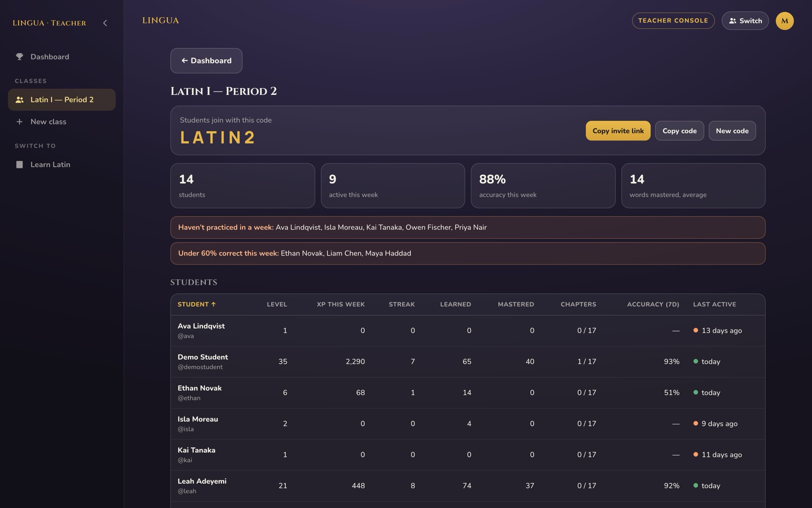The width and height of the screenshot is (812, 508).
Task: Sort table by XP This Week
Action: 341,304
